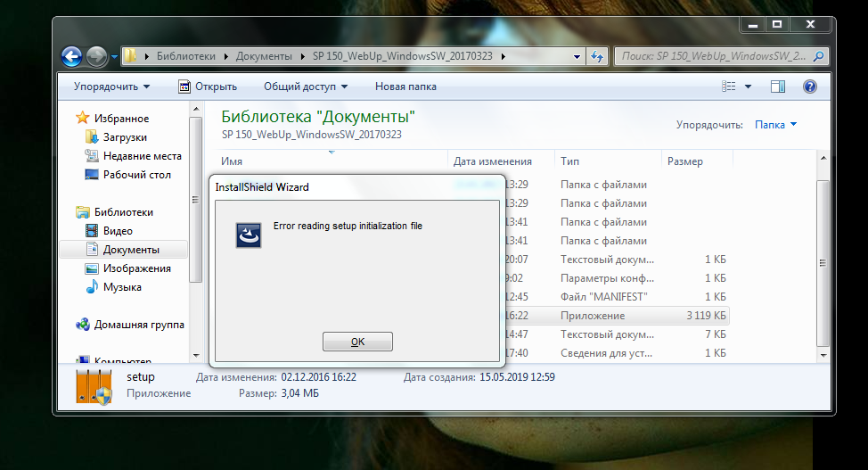Open the Упорядочить menu
The width and height of the screenshot is (868, 470).
tap(111, 87)
